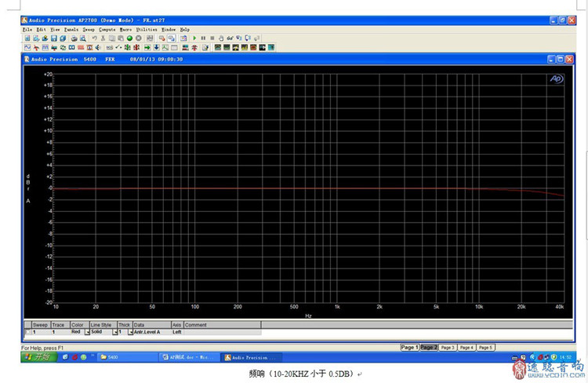
Task: Toggle the checkbox in sweep row 1
Action: point(27,332)
